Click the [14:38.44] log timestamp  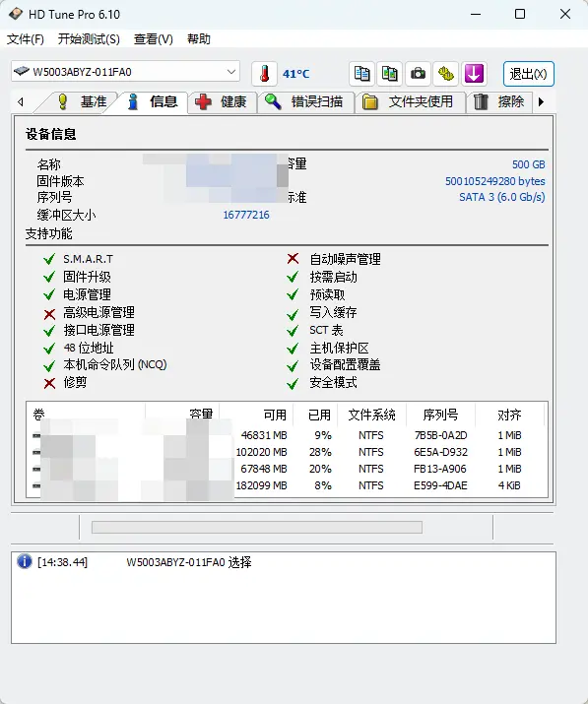[62, 562]
